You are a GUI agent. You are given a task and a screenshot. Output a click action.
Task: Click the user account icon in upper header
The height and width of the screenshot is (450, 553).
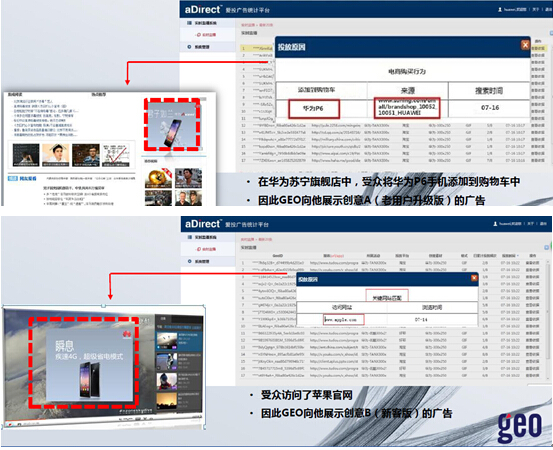[500, 10]
